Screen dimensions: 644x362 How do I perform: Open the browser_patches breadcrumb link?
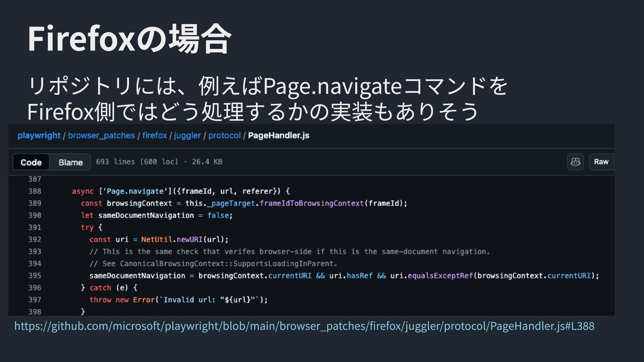point(101,135)
